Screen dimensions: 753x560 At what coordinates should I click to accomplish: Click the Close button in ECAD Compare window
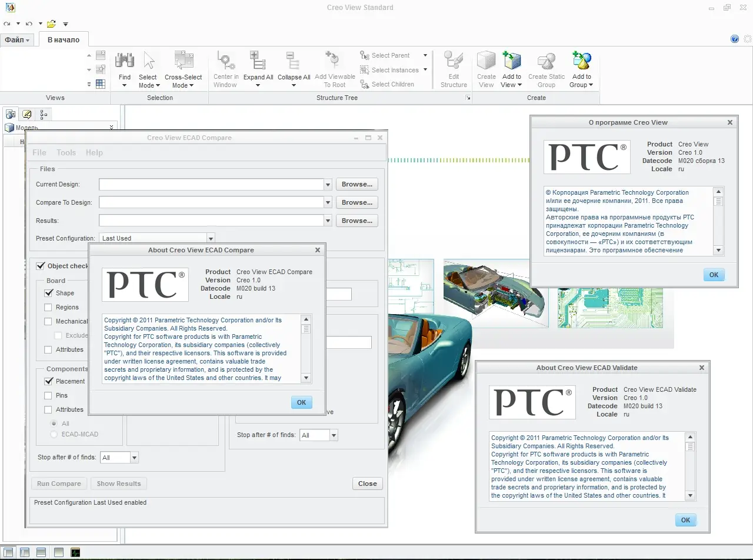[368, 484]
